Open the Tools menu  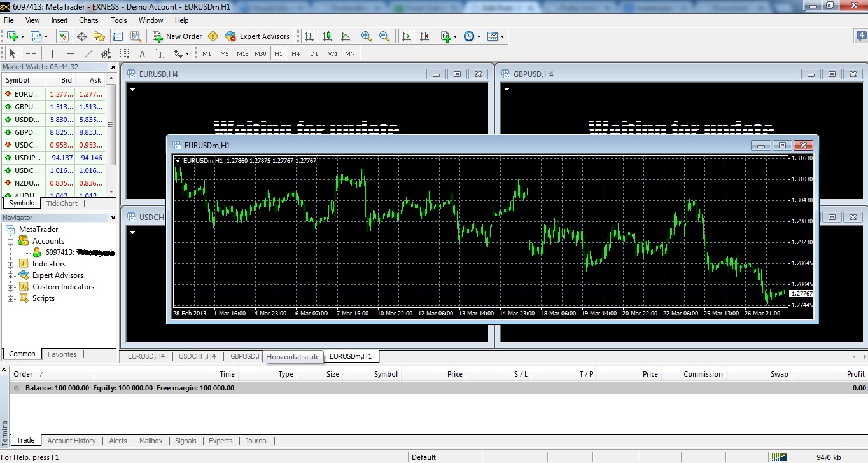(x=119, y=20)
